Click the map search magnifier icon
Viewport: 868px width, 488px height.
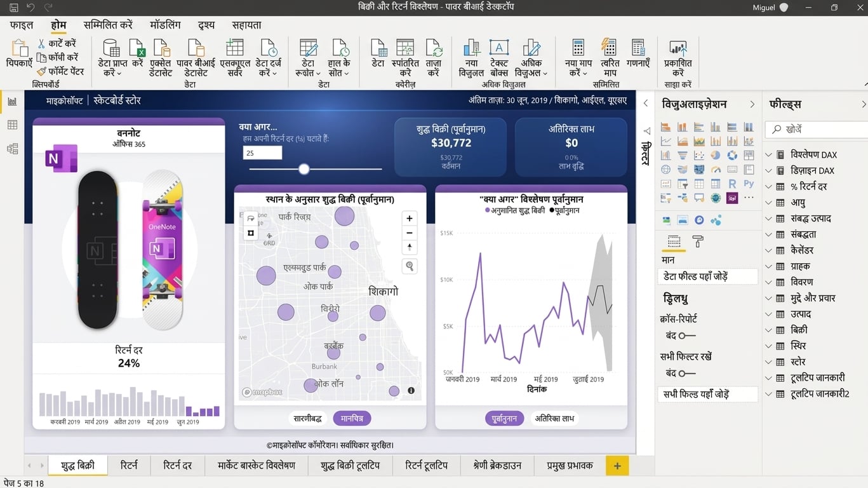pyautogui.click(x=410, y=266)
